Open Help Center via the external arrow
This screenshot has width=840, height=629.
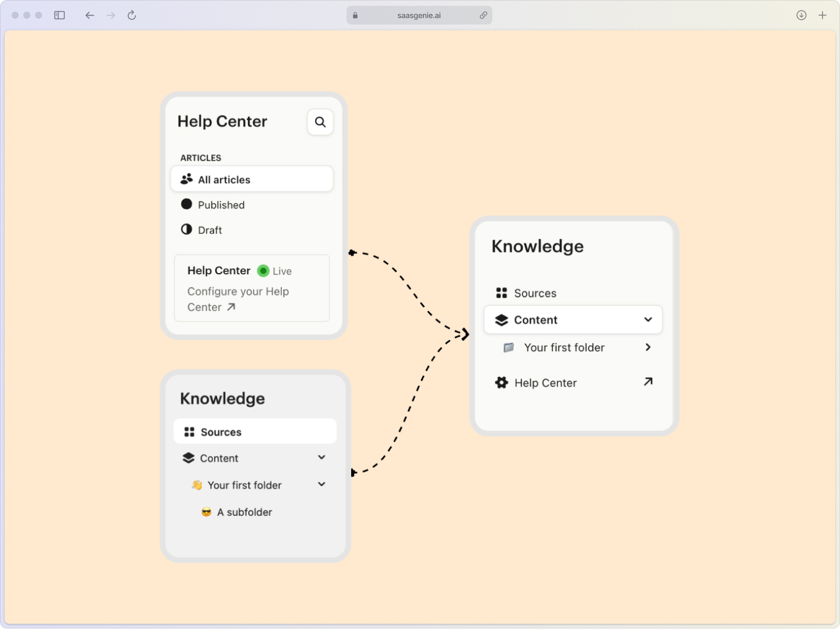point(647,382)
